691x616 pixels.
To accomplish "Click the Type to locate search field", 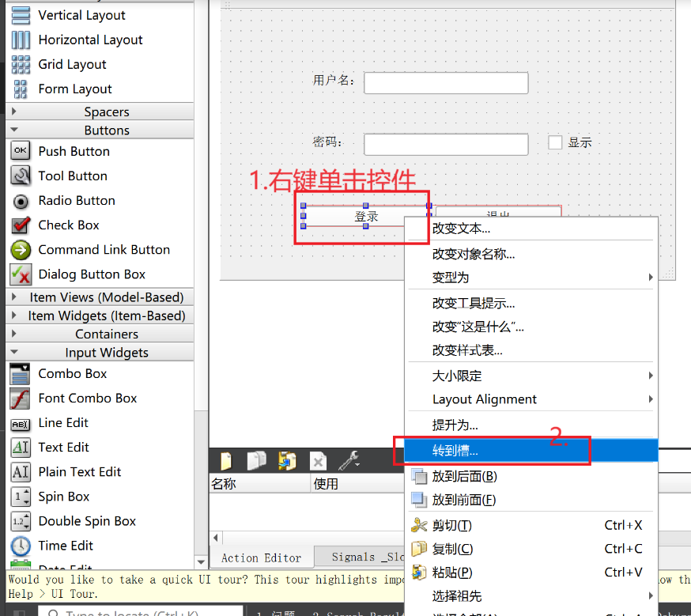I will click(142, 612).
